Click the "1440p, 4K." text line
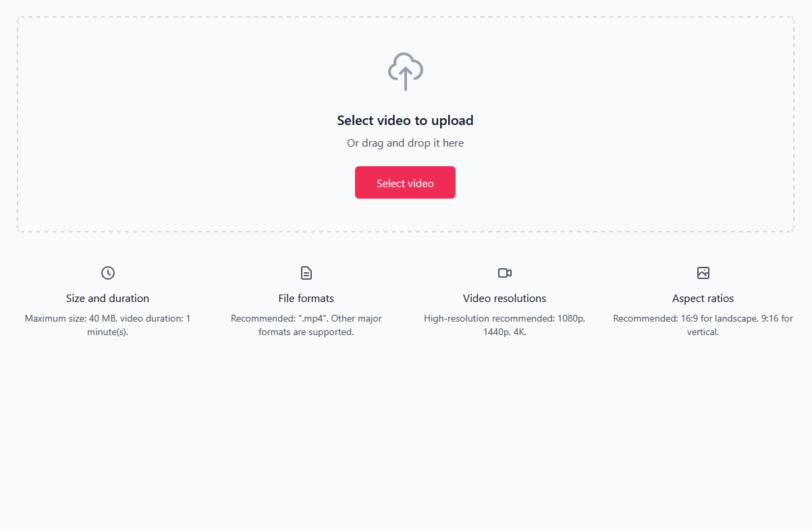812x529 pixels. point(505,332)
